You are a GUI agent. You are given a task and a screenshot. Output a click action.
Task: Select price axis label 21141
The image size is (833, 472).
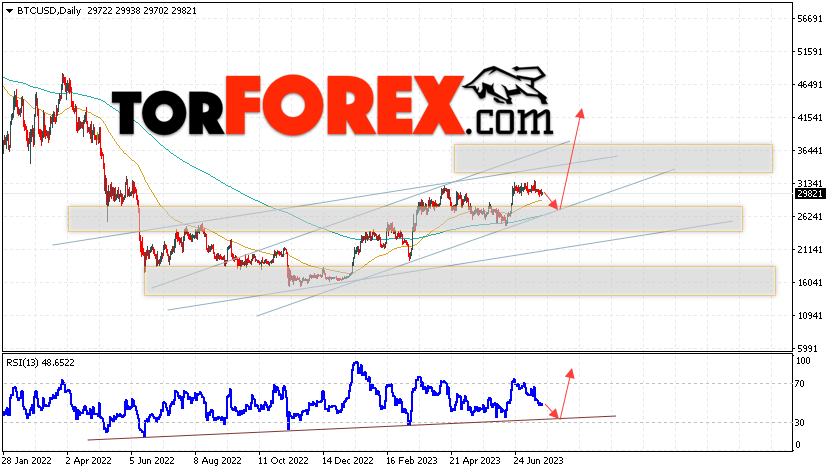click(x=810, y=249)
